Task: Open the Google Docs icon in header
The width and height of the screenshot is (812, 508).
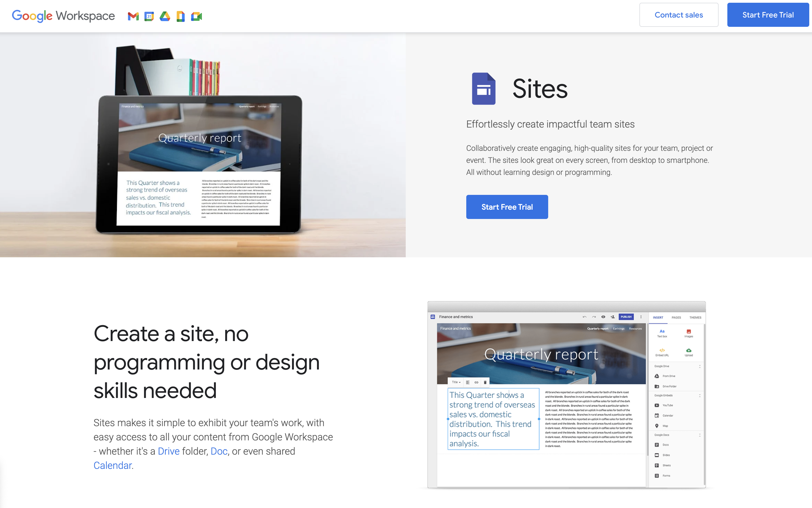Action: [x=181, y=16]
